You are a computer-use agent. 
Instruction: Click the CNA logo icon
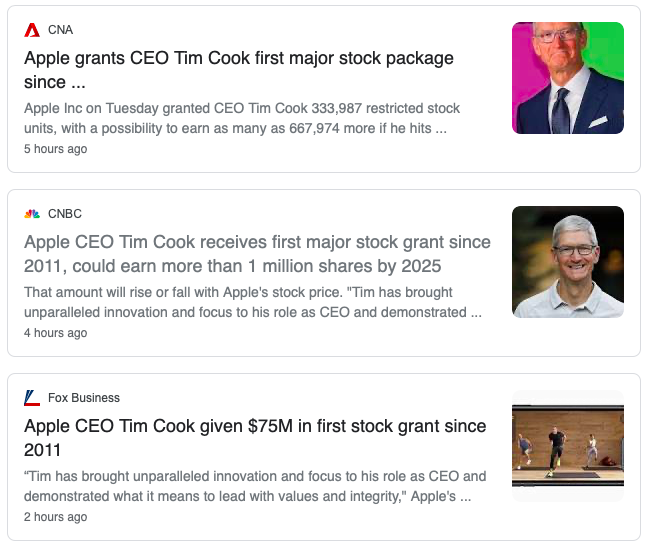(32, 30)
